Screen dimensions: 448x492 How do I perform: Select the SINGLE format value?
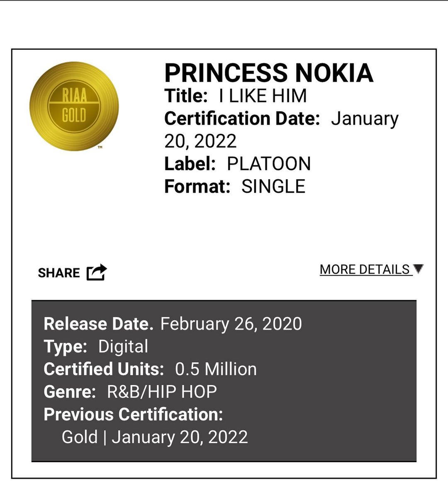273,187
